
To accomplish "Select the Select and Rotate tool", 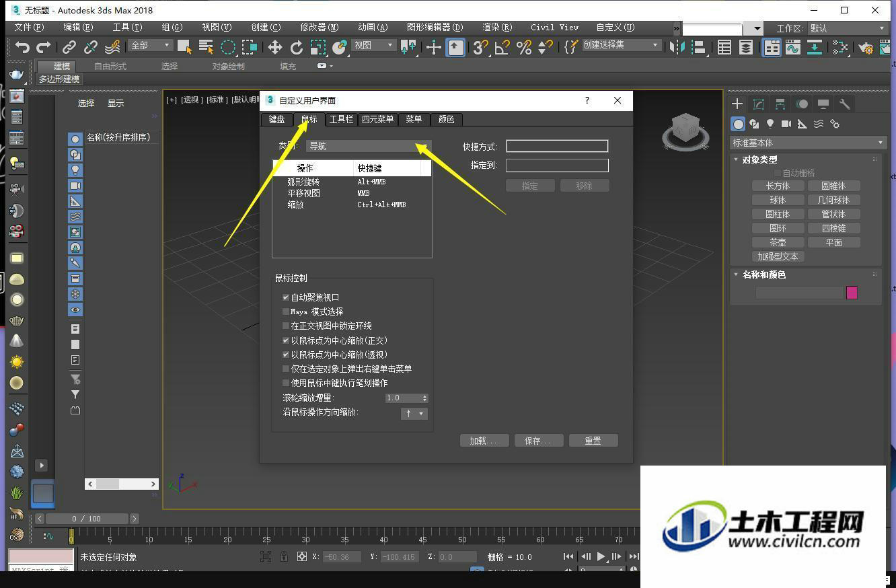I will (296, 47).
